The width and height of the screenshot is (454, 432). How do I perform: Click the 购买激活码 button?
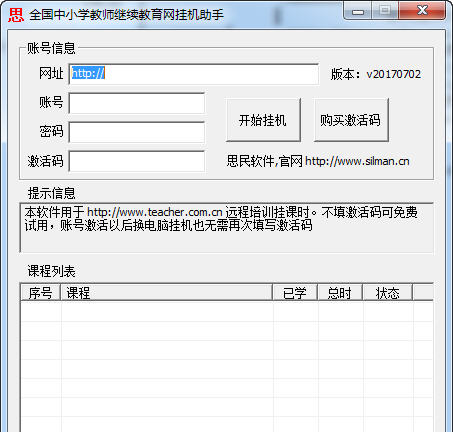(351, 120)
